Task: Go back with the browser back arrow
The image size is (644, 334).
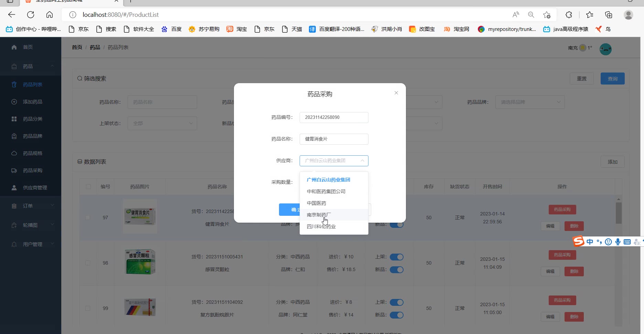Action: [12, 15]
